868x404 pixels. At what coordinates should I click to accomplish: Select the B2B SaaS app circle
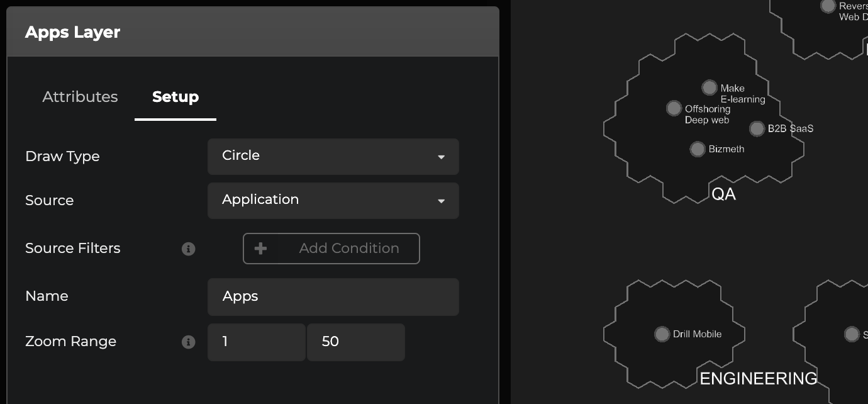click(757, 128)
